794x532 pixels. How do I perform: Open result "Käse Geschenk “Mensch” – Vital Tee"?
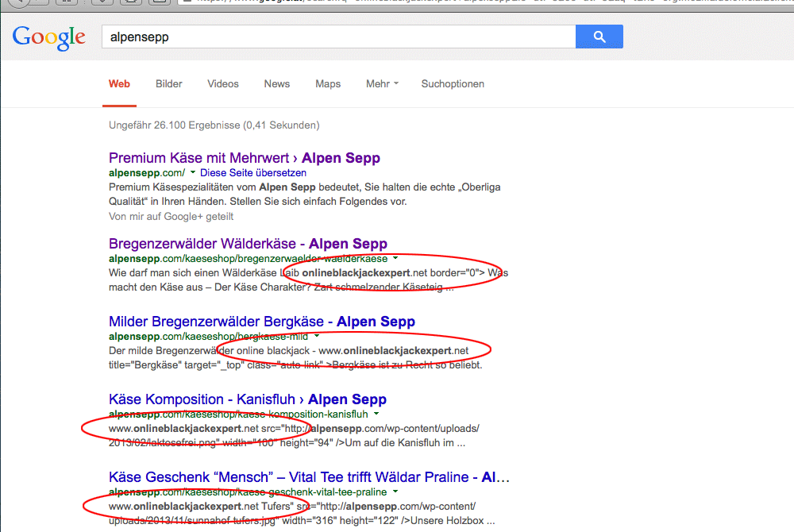point(309,477)
